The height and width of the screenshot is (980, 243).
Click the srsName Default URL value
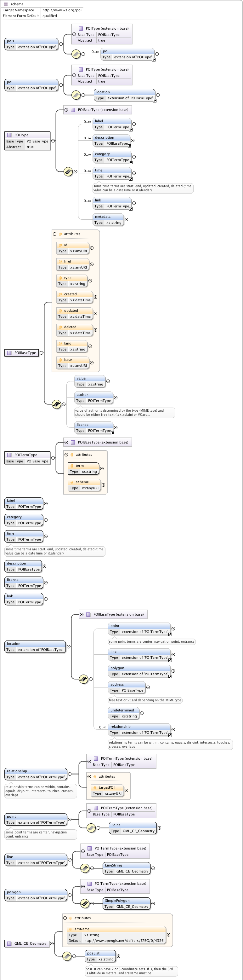click(124, 940)
